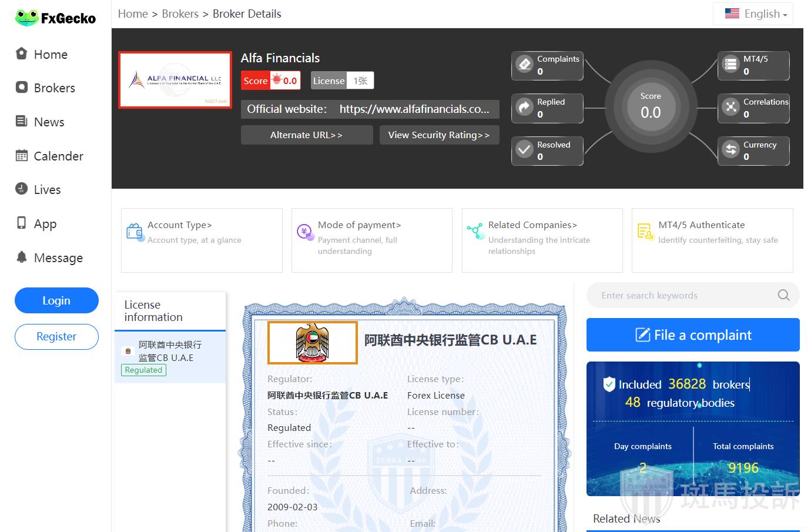Expand Alternate URL list
811x532 pixels.
coord(306,135)
